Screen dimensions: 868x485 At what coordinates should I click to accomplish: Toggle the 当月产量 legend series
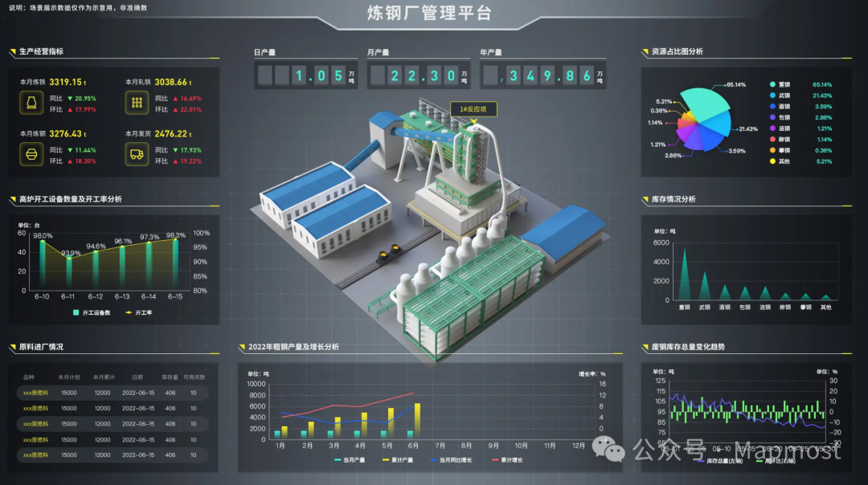(x=350, y=459)
